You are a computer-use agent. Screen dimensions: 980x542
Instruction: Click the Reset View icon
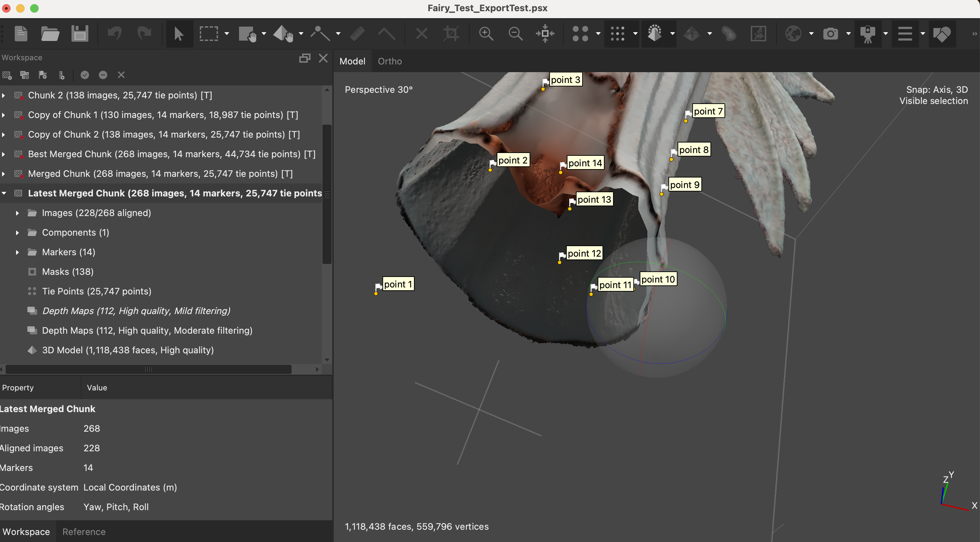[x=545, y=34]
